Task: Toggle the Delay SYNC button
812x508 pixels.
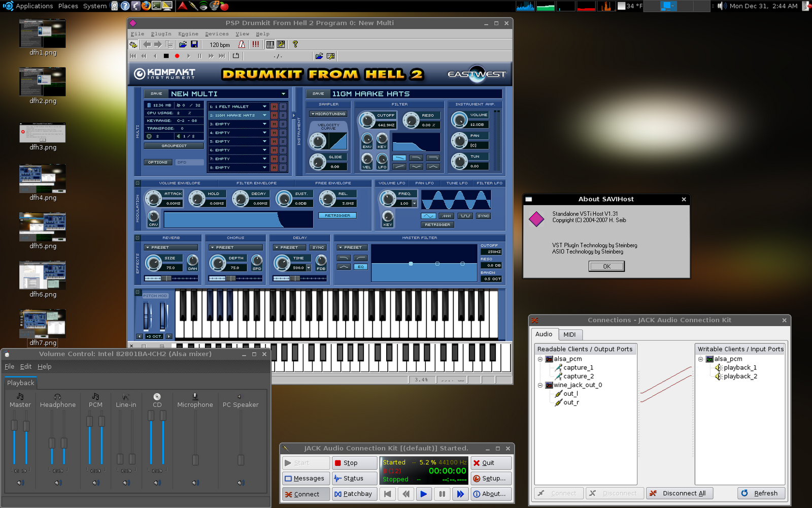Action: pos(318,247)
